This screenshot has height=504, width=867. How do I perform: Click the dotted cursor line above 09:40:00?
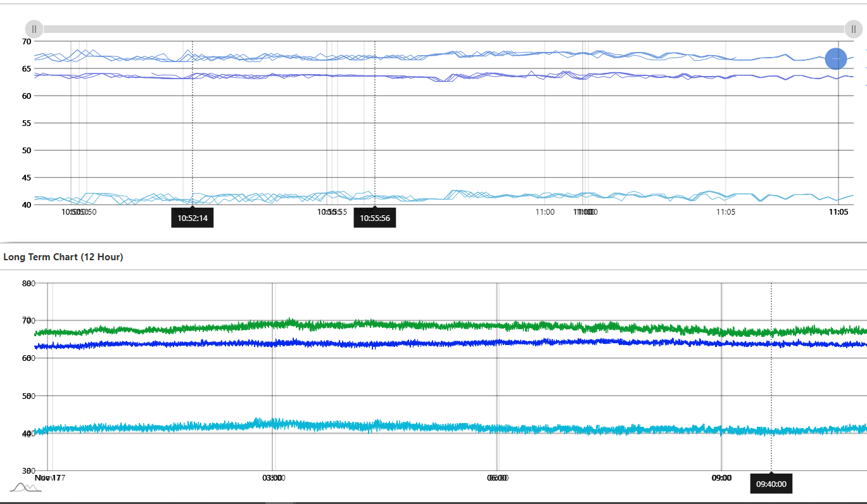click(x=771, y=380)
